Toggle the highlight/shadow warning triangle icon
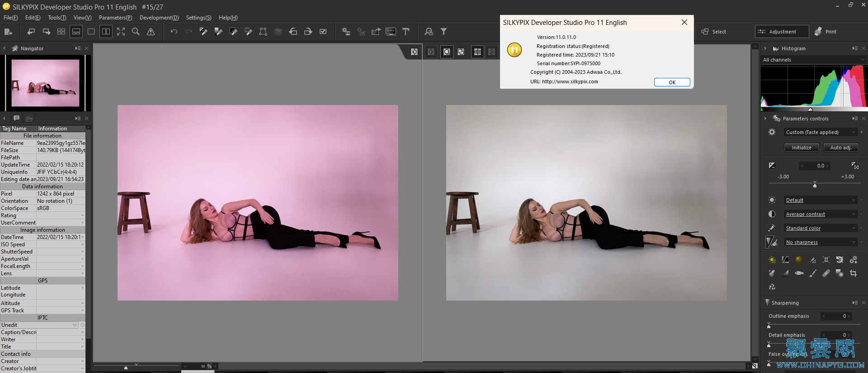Screen dimensions: 868x373 coord(151,32)
